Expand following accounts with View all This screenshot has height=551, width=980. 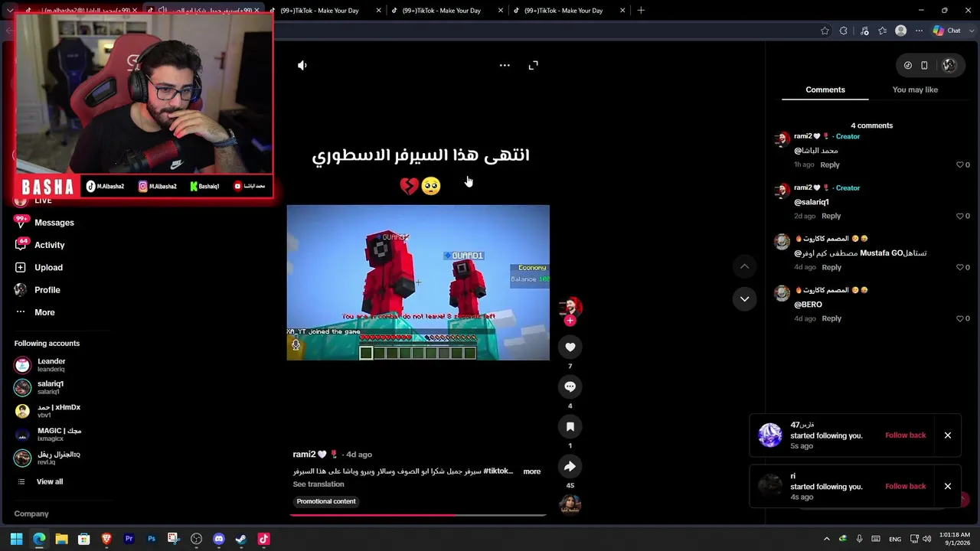coord(50,482)
